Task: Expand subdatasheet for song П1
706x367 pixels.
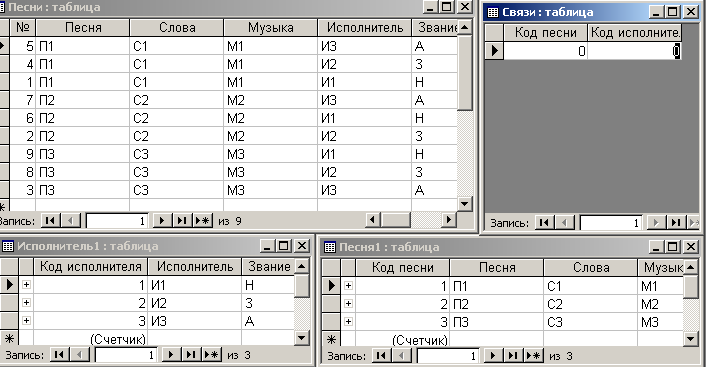Action: click(x=348, y=285)
